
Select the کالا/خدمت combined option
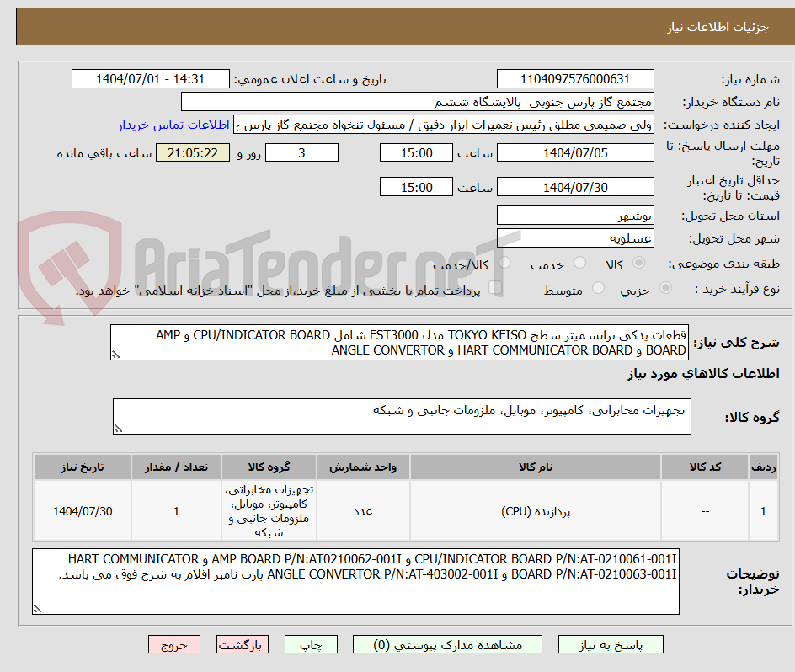505,263
